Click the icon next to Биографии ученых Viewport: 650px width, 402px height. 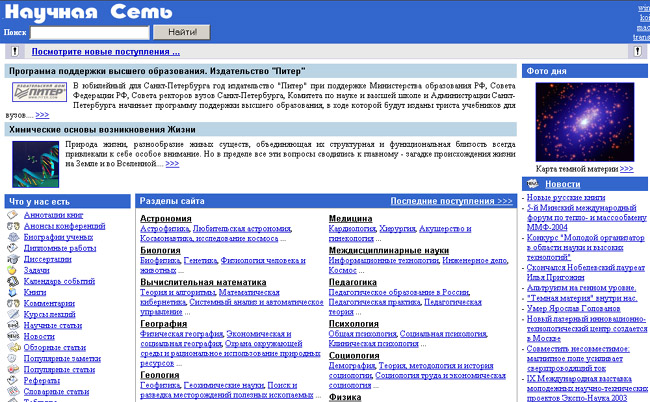11,237
